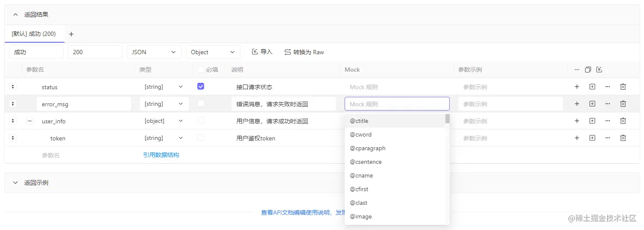644x230 pixels.
Task: Click the sort handle of error_msg row
Action: (13, 104)
